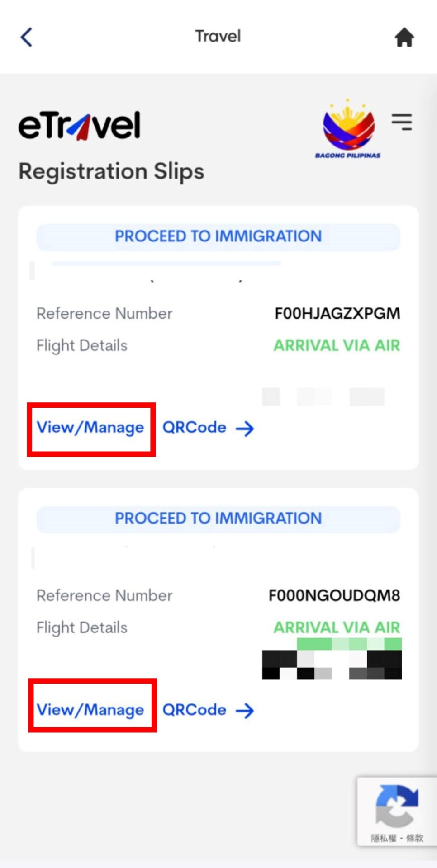Viewport: 437px width, 868px height.
Task: Open the hamburger menu
Action: (x=402, y=122)
